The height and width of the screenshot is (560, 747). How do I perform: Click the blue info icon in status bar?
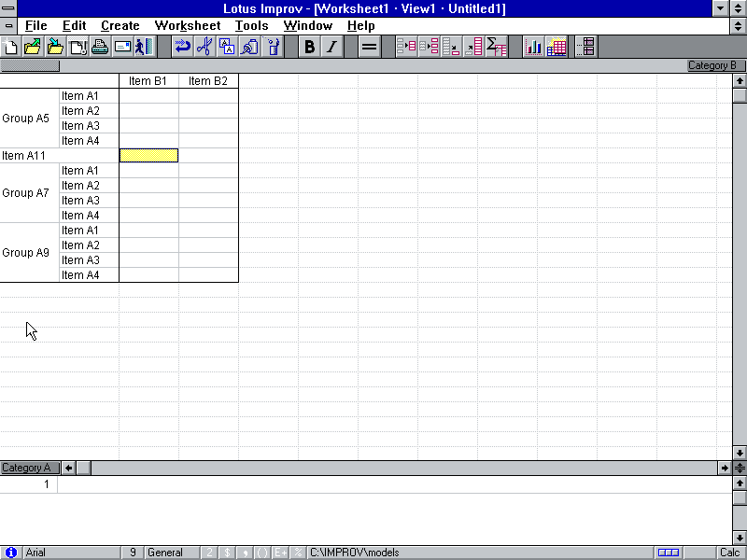[x=11, y=553]
